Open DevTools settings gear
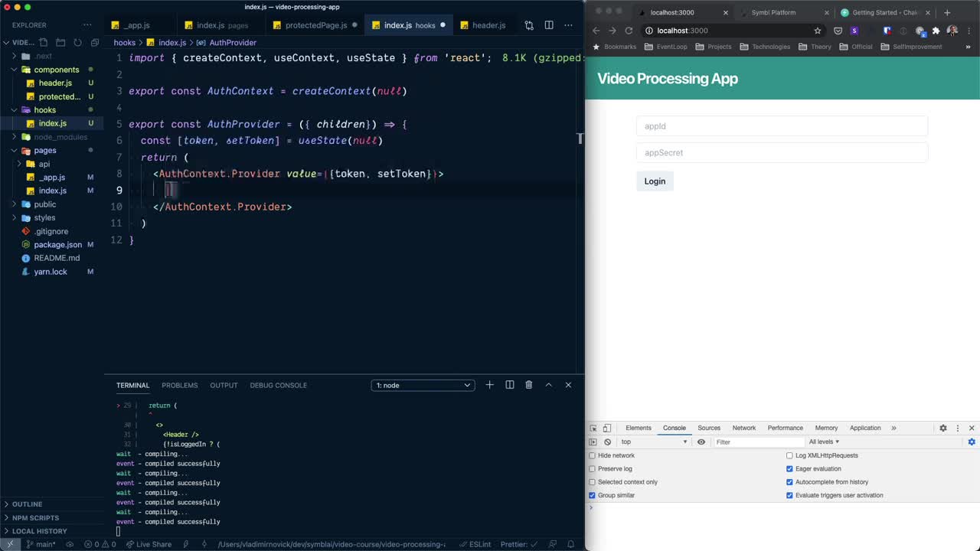 (x=943, y=428)
